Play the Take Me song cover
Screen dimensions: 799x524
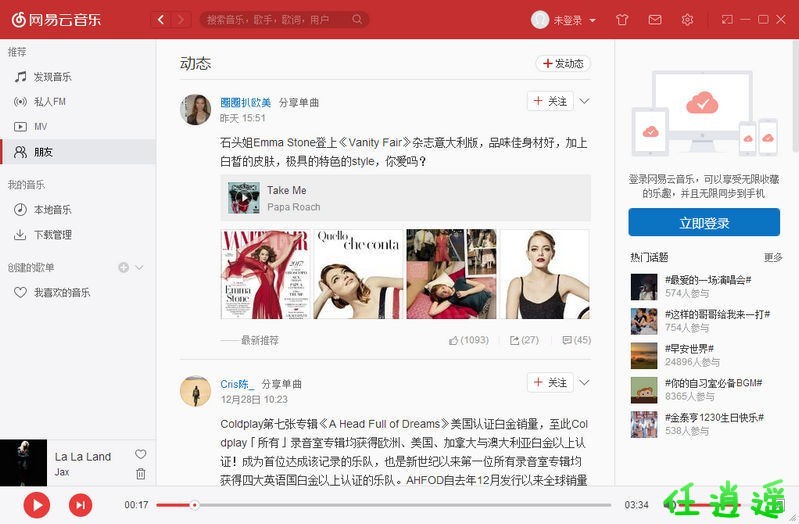point(244,197)
